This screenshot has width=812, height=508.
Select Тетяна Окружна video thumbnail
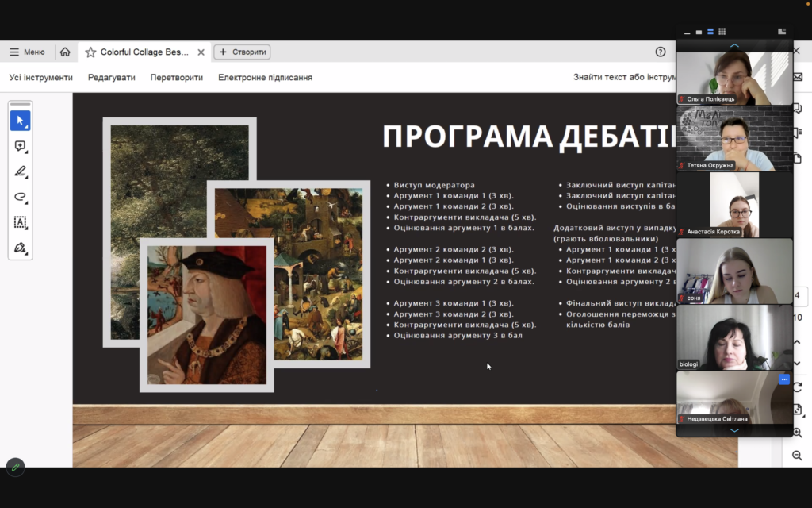coord(734,138)
